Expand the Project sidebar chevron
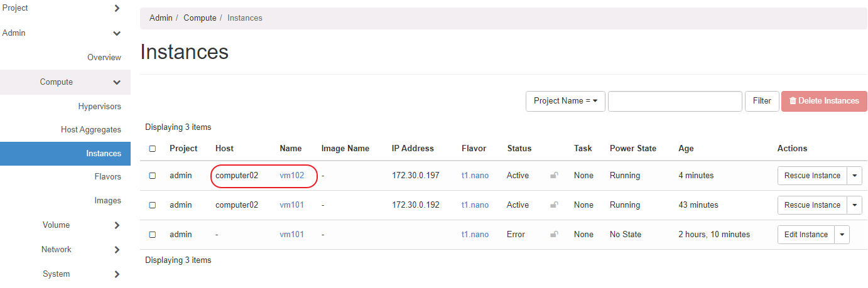Viewport: 868px width, 288px height. pyautogui.click(x=117, y=8)
